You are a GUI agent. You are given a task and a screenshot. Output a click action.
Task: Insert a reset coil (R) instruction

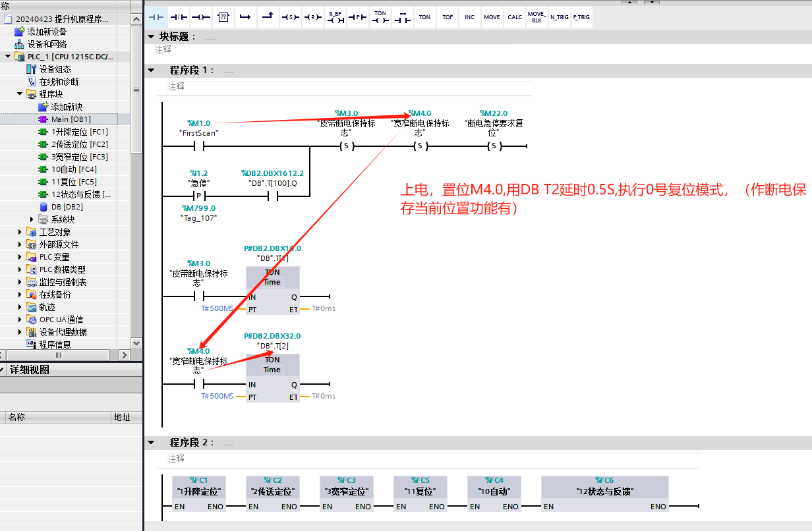[312, 17]
